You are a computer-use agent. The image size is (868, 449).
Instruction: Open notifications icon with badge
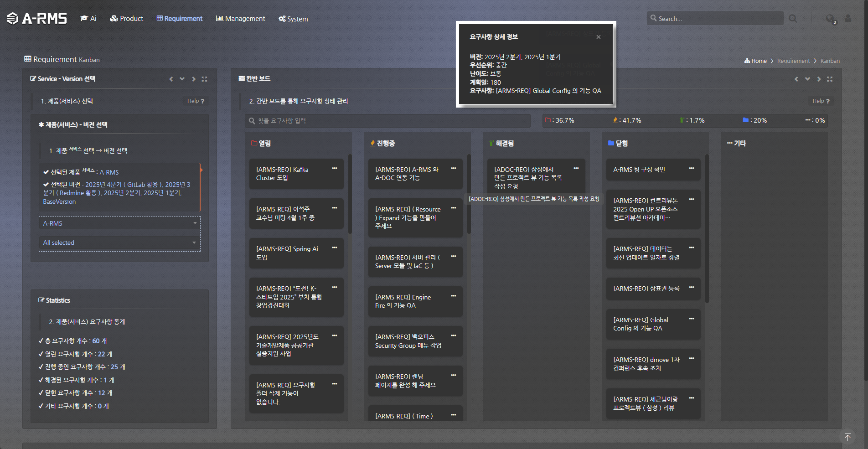pyautogui.click(x=830, y=19)
